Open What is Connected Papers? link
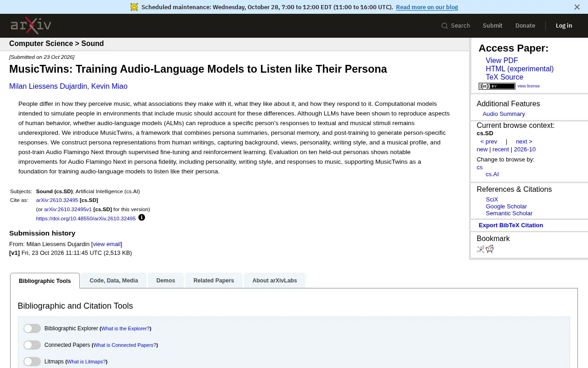 125,345
